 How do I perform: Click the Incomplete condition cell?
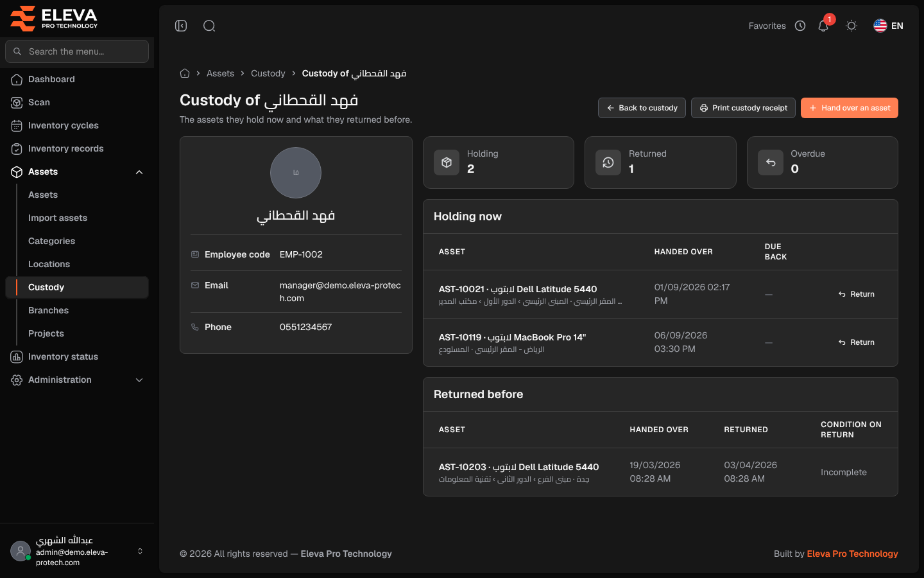(843, 472)
